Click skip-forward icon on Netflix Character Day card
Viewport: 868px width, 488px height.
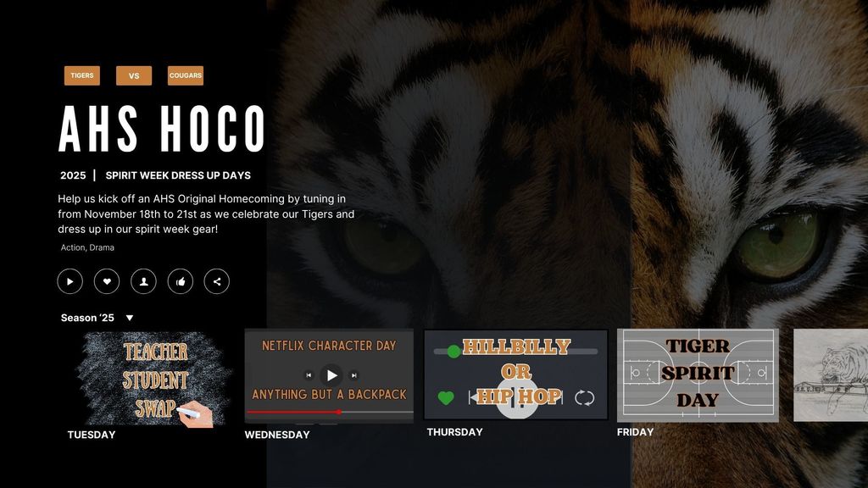click(x=353, y=375)
